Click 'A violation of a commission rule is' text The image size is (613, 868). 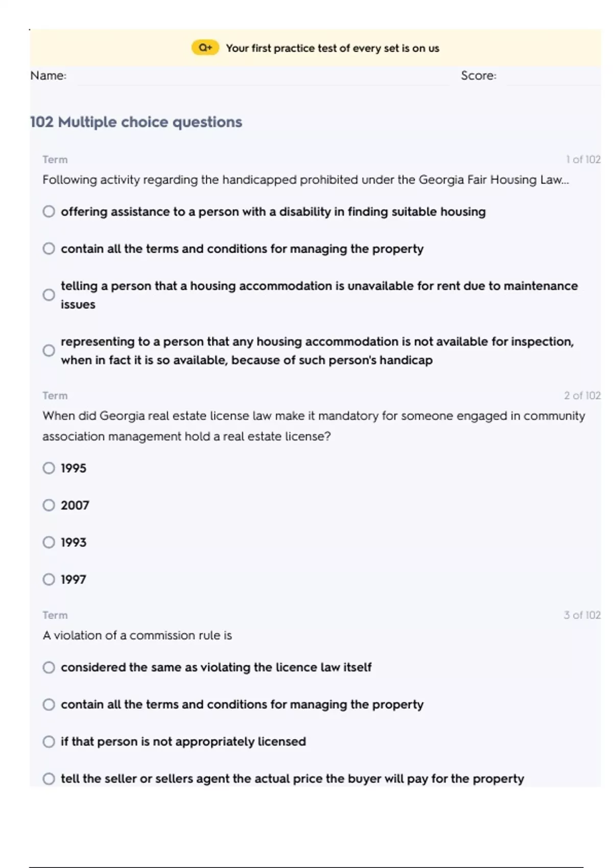[137, 635]
